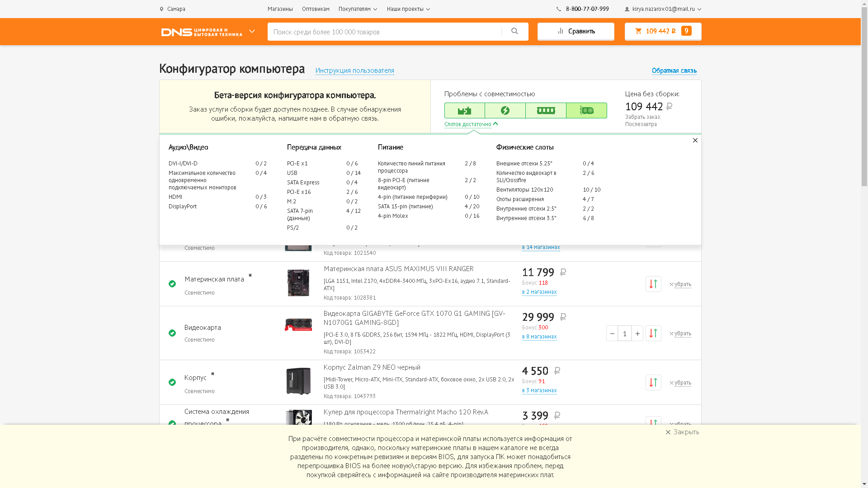Expand the DNS logo catalog dropdown
868x488 pixels.
[252, 32]
